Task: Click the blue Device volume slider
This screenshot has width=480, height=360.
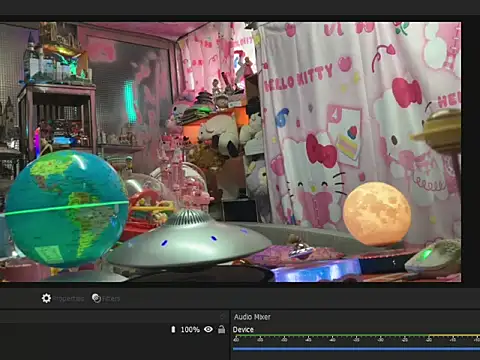Action: pos(356,349)
